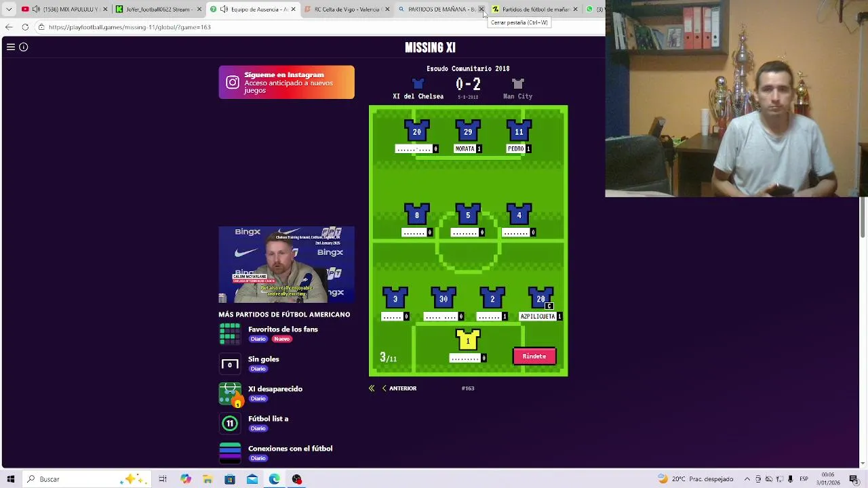Select the number 4 midfielder shirt
Screen dimensions: 868x488
coord(519,215)
